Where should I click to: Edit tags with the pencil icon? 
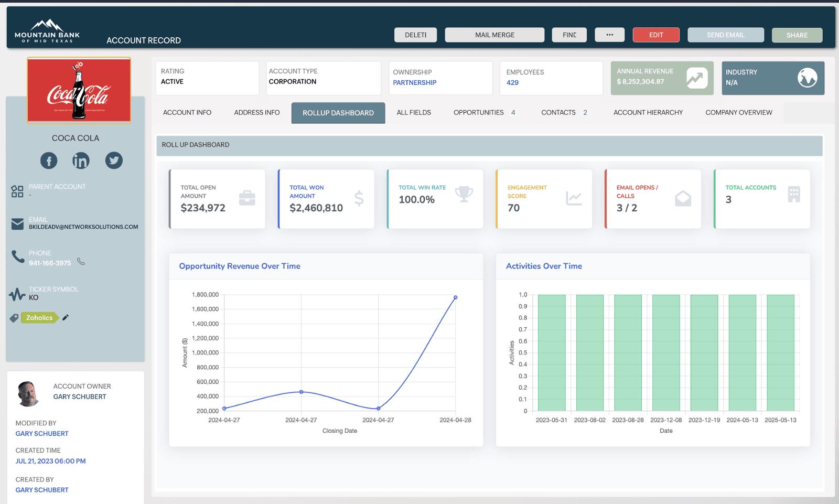(x=66, y=317)
